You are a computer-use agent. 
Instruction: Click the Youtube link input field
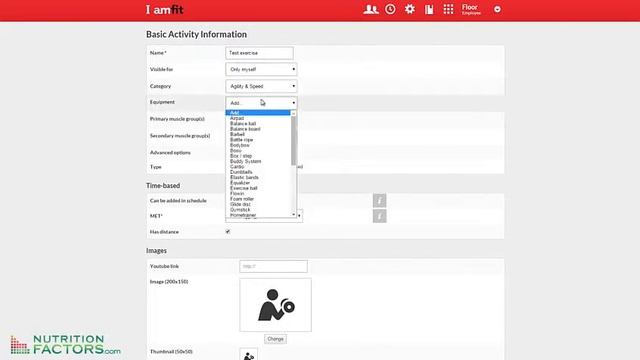[273, 266]
